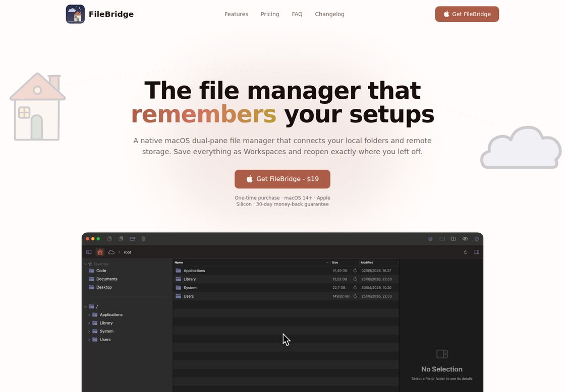The image size is (565, 392).
Task: Open the Changelog nav link
Action: click(x=330, y=14)
